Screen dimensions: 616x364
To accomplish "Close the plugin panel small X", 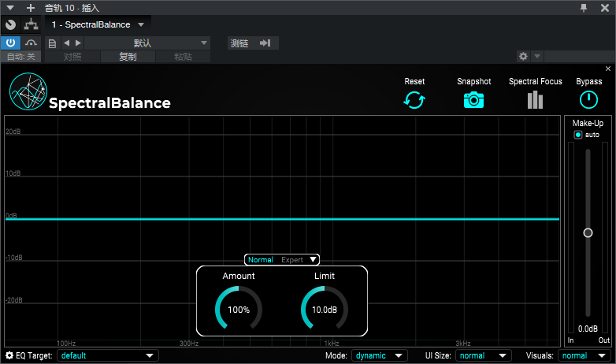I will pos(608,69).
